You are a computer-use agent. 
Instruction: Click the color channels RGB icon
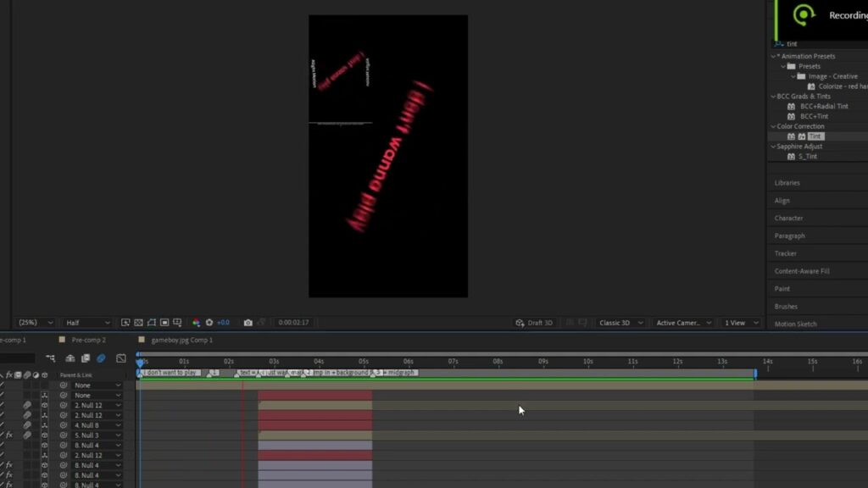(196, 323)
